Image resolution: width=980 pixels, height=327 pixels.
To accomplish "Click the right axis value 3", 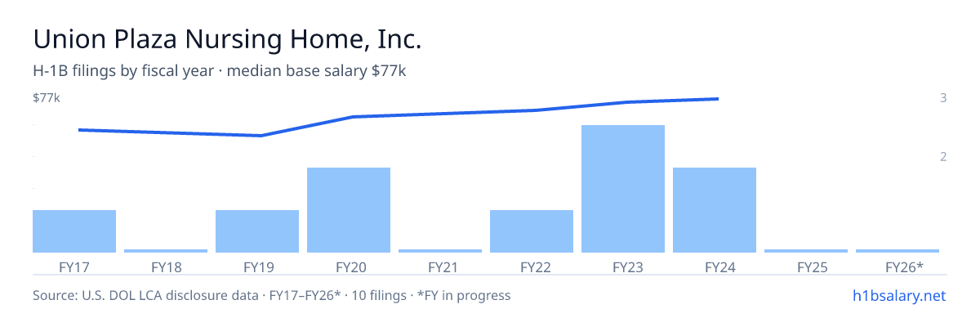I will point(943,98).
